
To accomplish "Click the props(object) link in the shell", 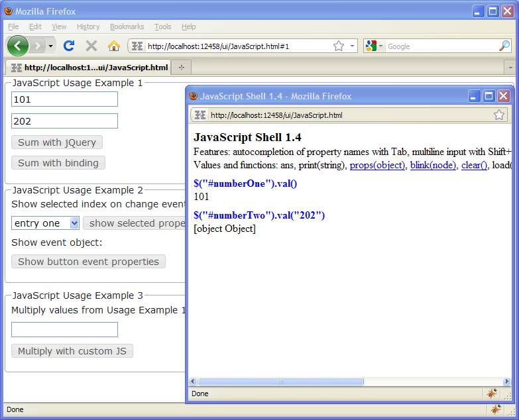I will [377, 165].
